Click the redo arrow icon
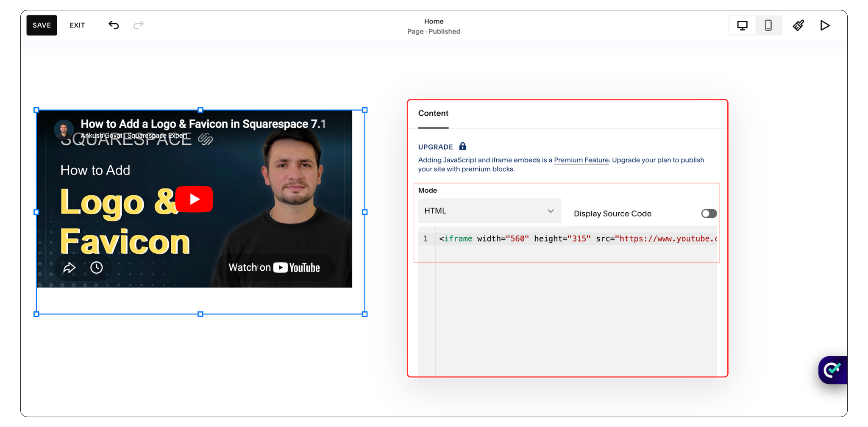868x427 pixels. click(139, 25)
